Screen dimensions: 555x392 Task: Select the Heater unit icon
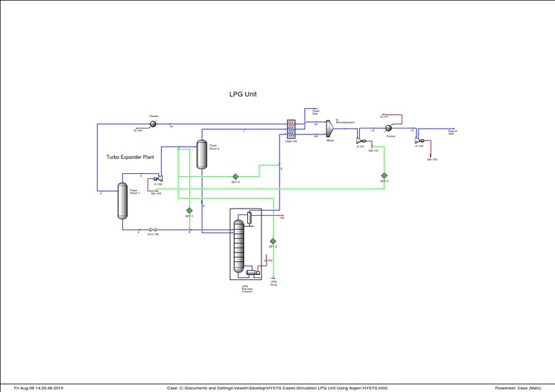153,124
